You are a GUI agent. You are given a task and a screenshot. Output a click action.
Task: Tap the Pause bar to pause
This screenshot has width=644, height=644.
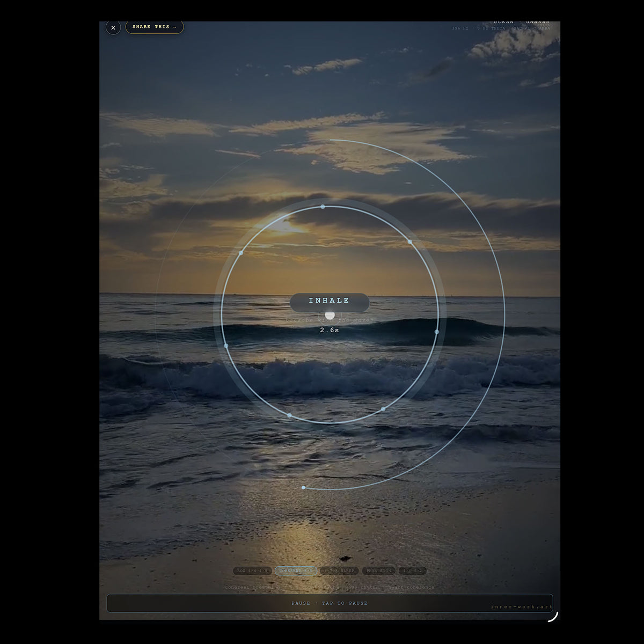[330, 603]
